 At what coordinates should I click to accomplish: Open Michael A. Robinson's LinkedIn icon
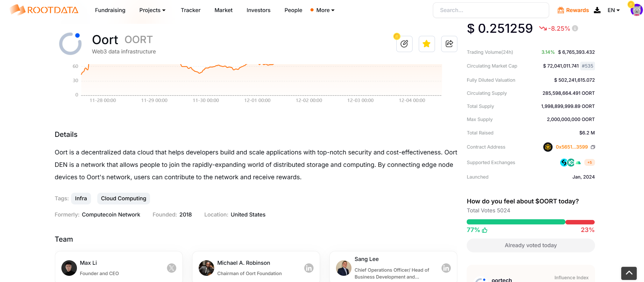(309, 268)
